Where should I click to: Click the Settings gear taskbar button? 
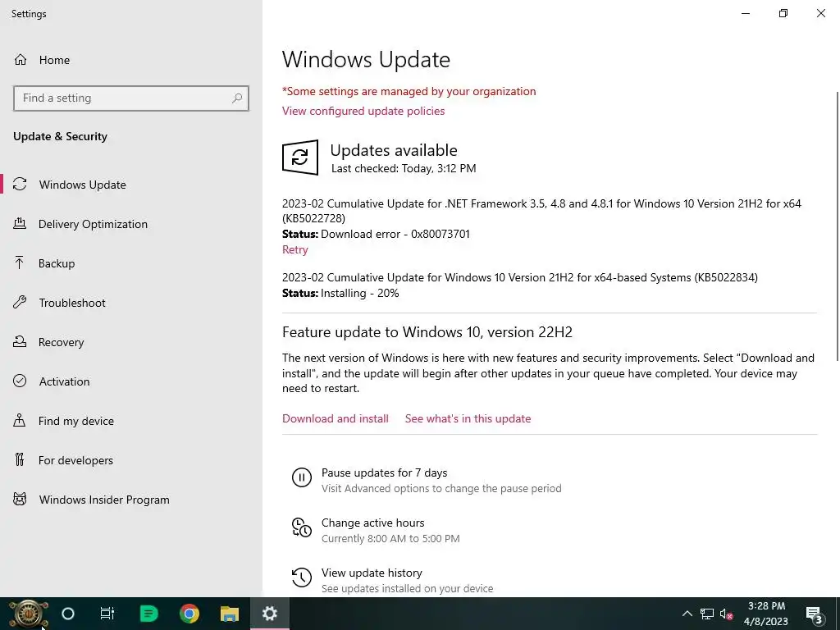click(269, 614)
